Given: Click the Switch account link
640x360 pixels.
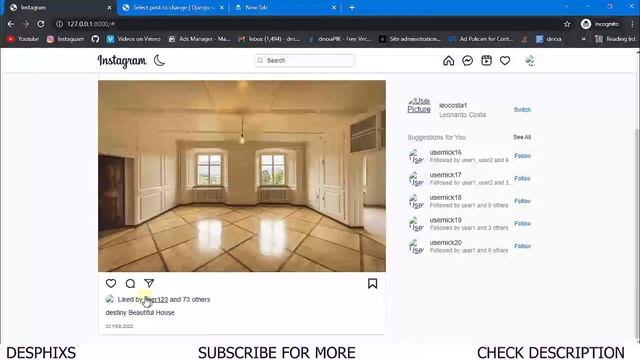Looking at the screenshot, I should point(522,110).
